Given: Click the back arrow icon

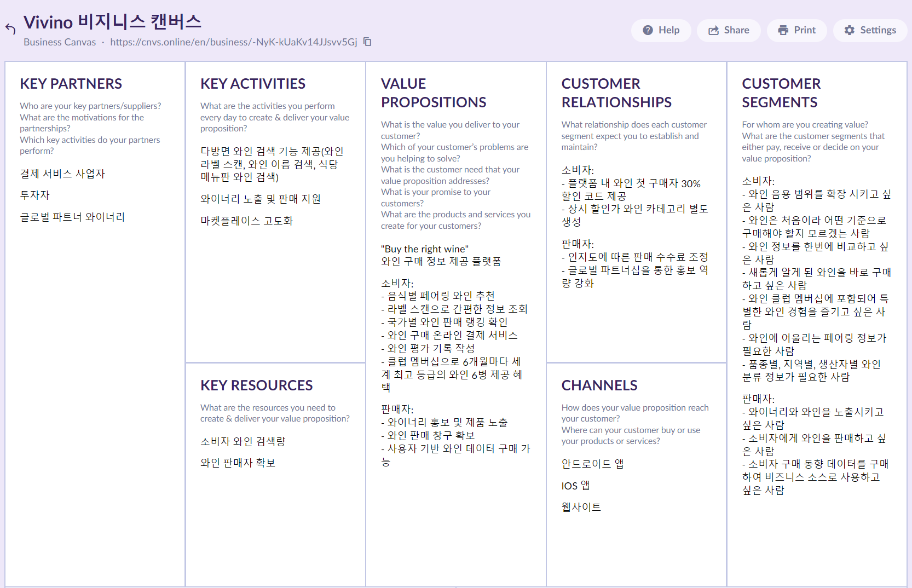Looking at the screenshot, I should [10, 28].
